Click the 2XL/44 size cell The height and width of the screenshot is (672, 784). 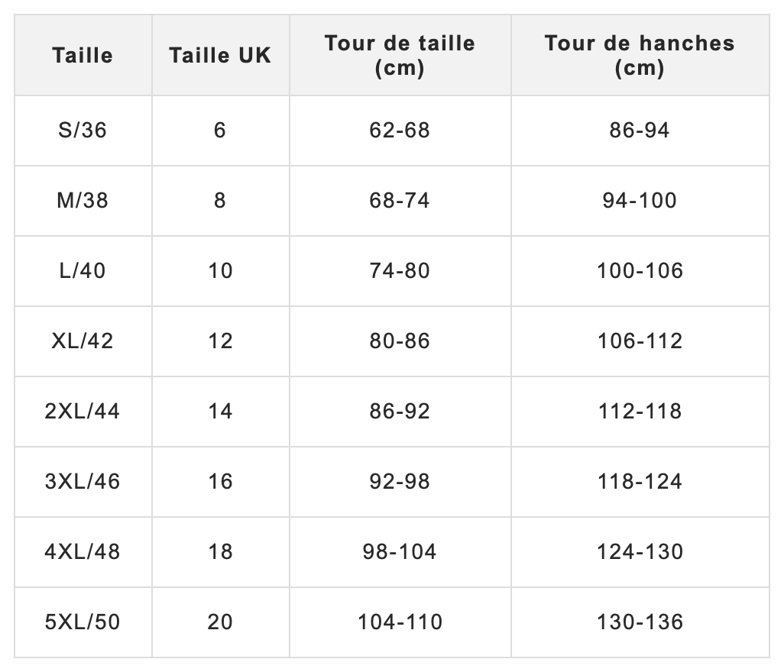click(x=83, y=412)
